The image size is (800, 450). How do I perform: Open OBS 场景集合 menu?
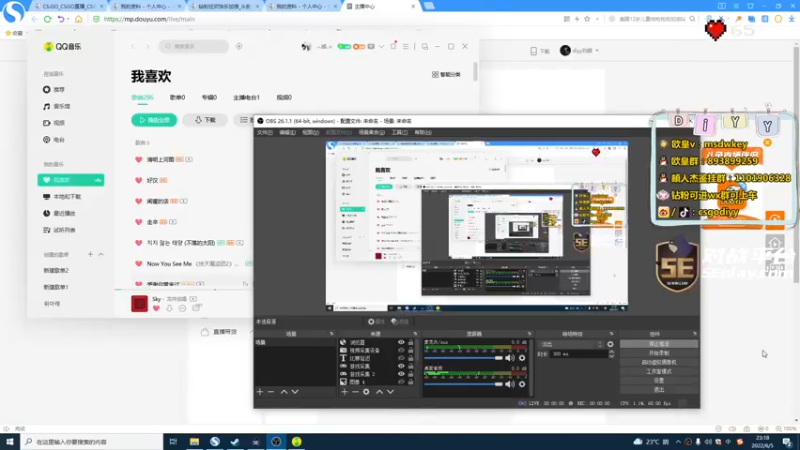pos(371,133)
